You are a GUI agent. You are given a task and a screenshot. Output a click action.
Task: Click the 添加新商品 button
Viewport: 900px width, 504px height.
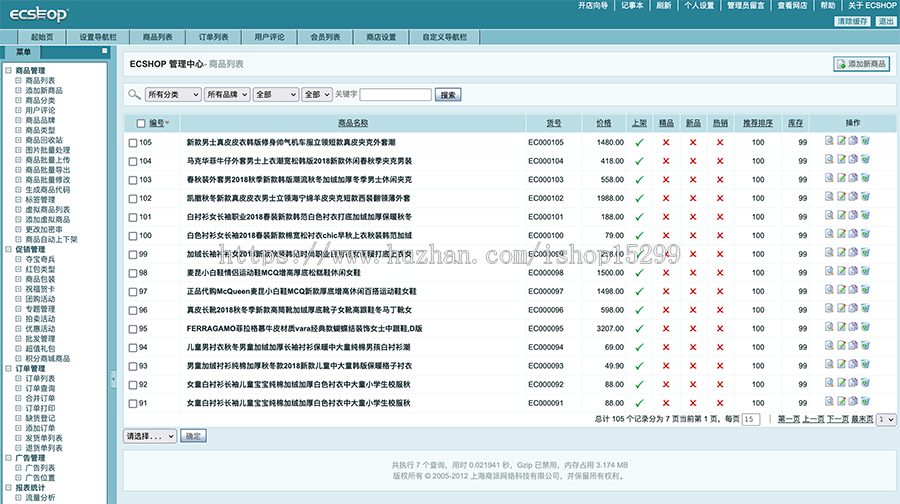[862, 64]
